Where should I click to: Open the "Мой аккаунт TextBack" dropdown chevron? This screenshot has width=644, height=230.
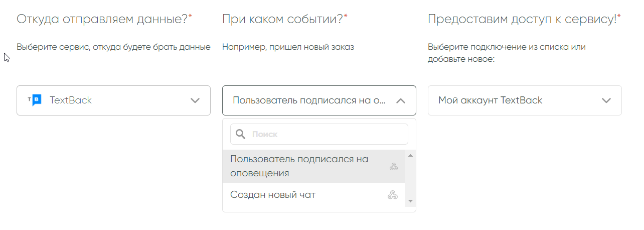[606, 100]
